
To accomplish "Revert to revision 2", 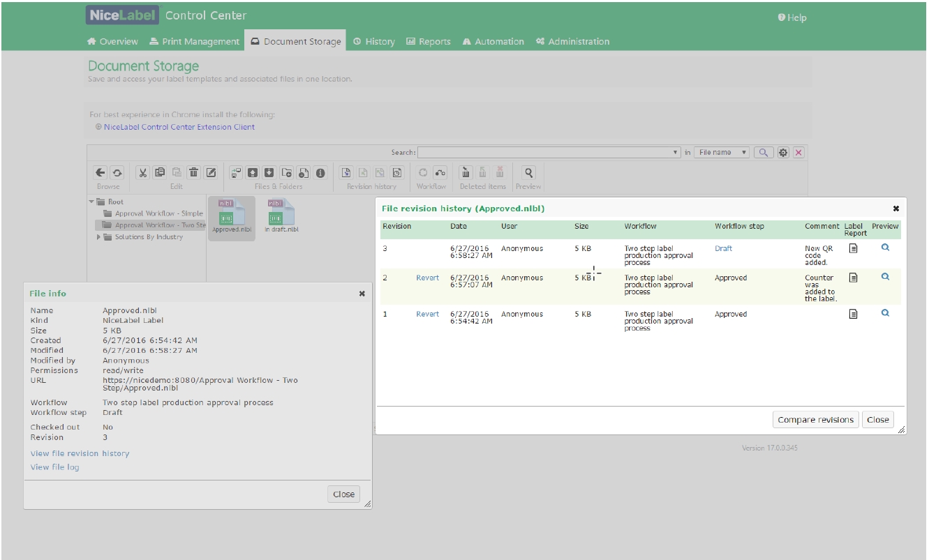I will coord(428,278).
